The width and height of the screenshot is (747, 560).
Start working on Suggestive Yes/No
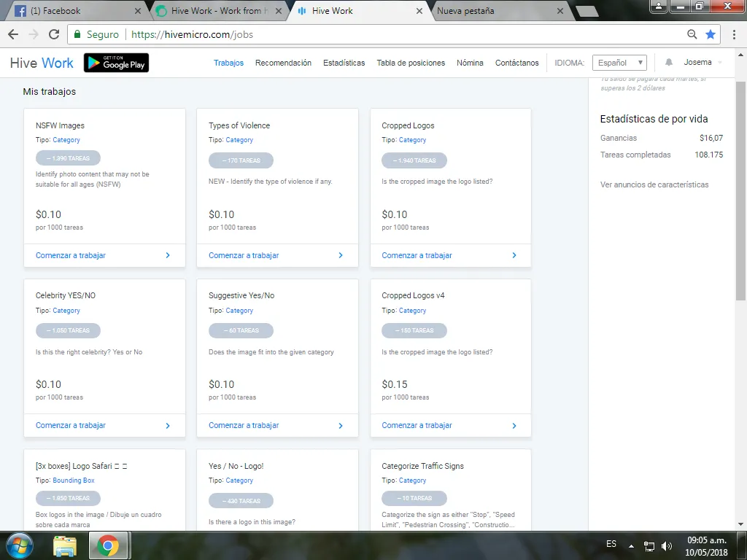point(244,426)
